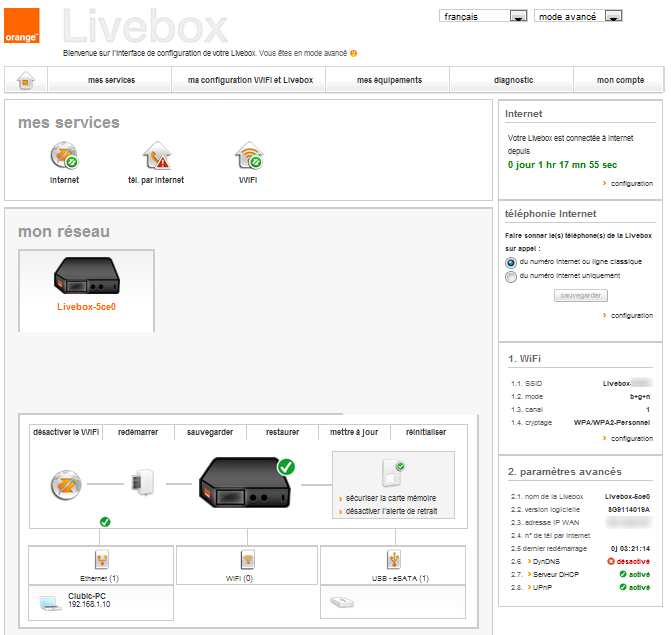Click the redémarrer action
671x635 pixels.
[x=138, y=432]
